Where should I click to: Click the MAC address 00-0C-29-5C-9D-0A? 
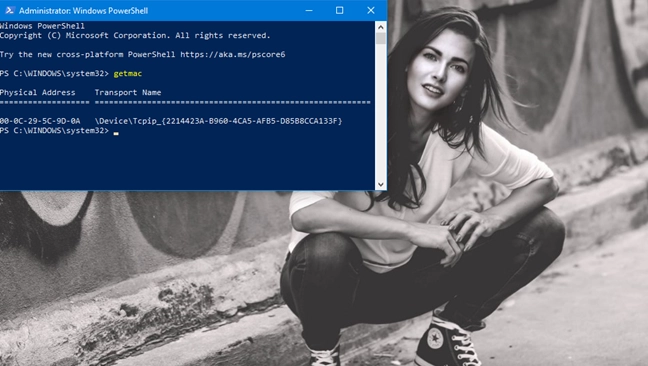pos(40,121)
